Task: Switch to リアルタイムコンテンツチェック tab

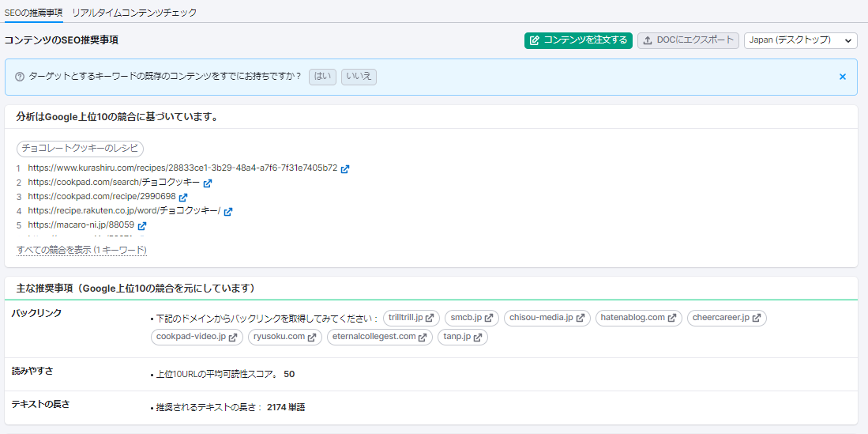Action: [x=134, y=13]
